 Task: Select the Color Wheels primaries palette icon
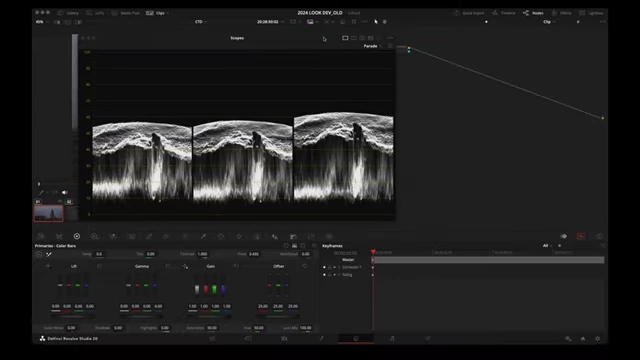[x=77, y=236]
